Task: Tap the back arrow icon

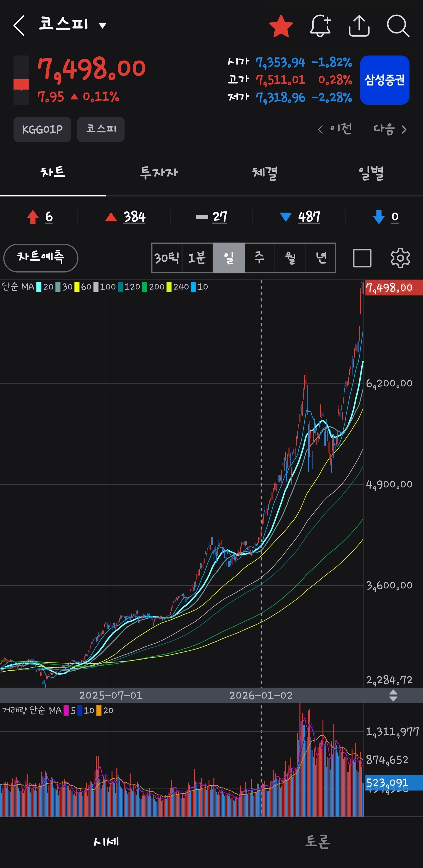Action: tap(19, 26)
